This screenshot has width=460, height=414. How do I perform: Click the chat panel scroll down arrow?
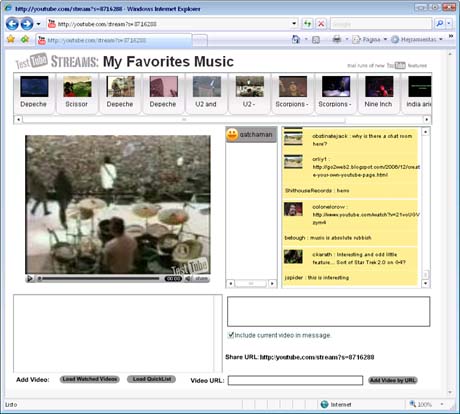tap(426, 283)
